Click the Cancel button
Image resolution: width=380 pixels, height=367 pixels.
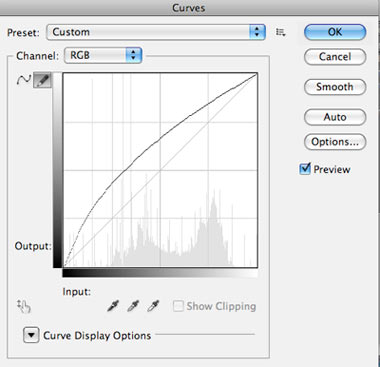(x=335, y=57)
